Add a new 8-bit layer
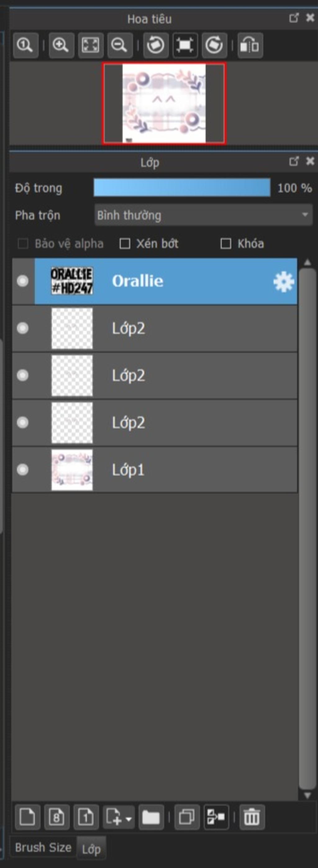This screenshot has width=318, height=868. (x=57, y=817)
